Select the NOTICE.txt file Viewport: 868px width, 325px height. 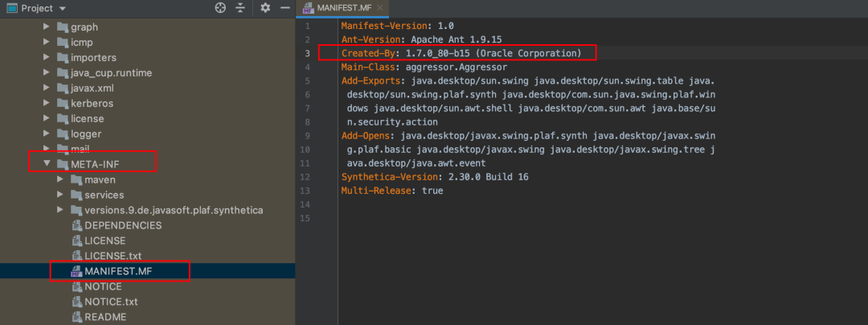(x=111, y=302)
